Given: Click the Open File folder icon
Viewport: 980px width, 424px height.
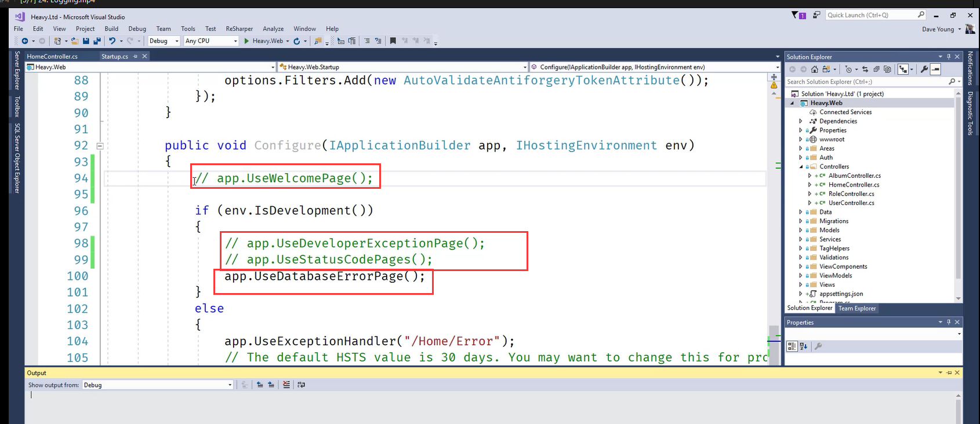Looking at the screenshot, I should coord(75,41).
